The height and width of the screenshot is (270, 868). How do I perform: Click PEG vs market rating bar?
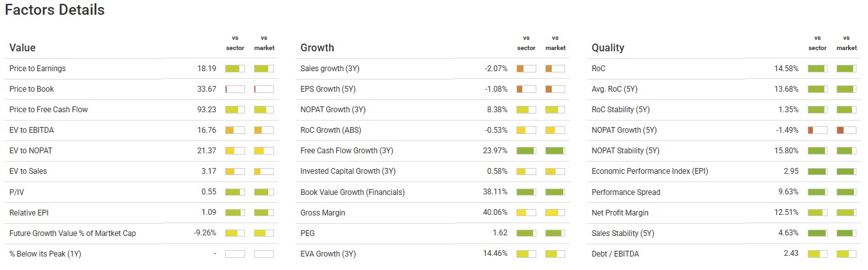point(555,233)
